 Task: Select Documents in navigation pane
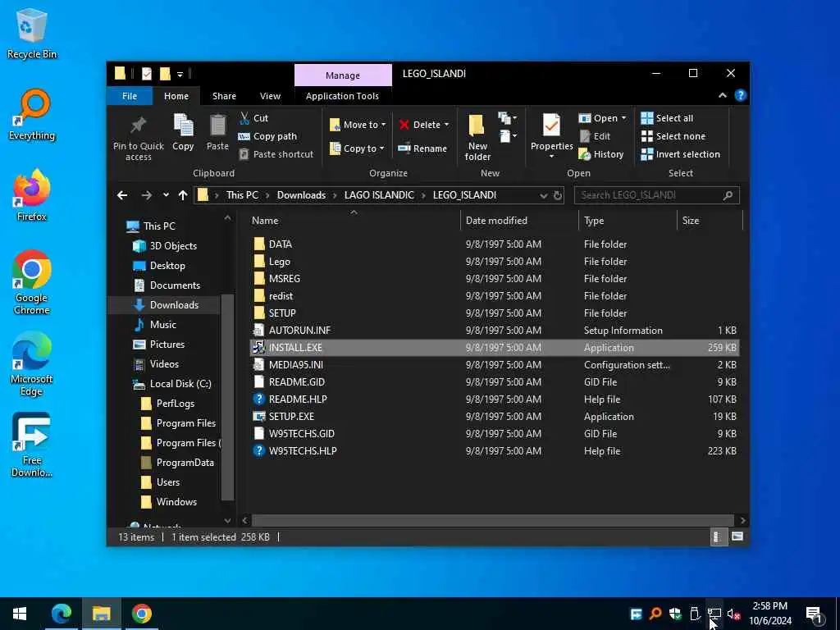(175, 285)
